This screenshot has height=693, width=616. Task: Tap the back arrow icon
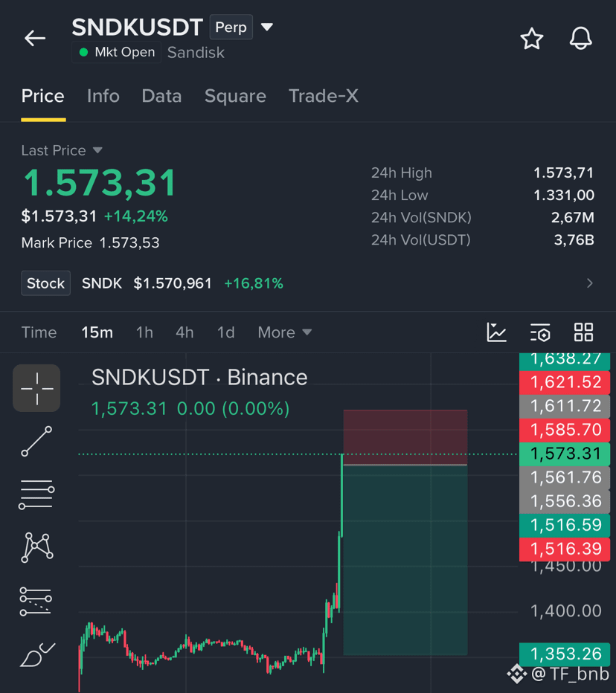coord(35,39)
